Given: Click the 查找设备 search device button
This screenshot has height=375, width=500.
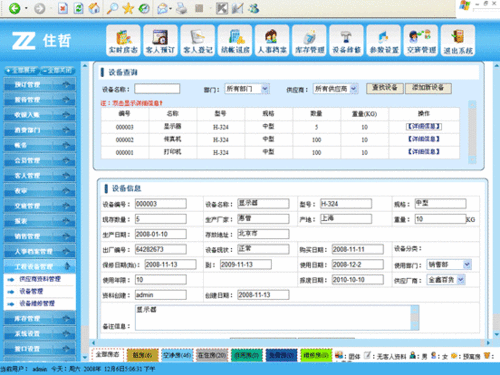Looking at the screenshot, I should pos(385,88).
